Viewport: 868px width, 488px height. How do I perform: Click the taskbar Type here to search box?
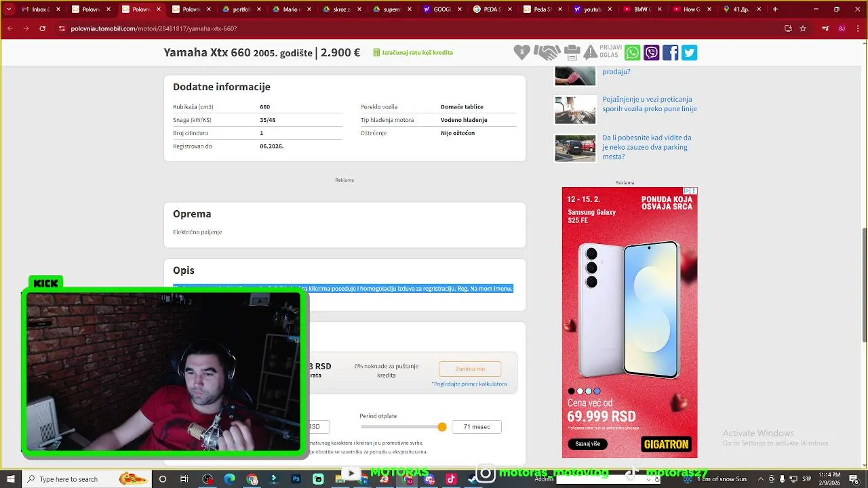point(87,479)
